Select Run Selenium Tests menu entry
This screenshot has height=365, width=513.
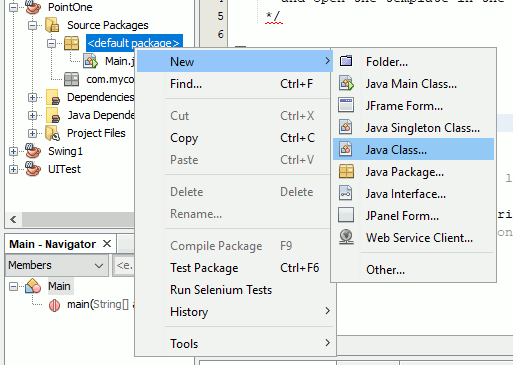point(235,290)
